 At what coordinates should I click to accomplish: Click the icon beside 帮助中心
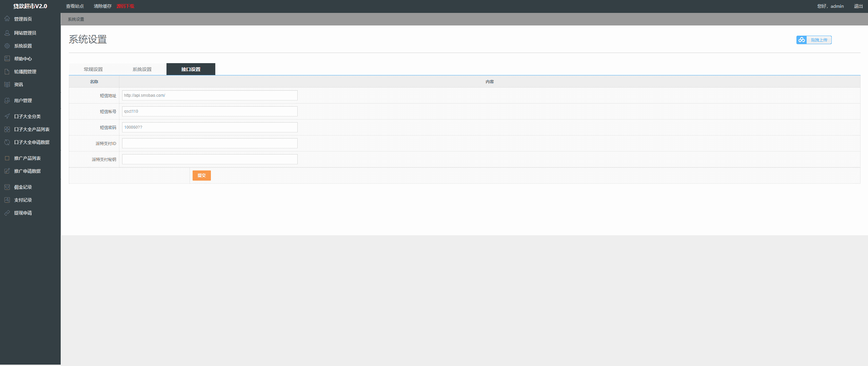pyautogui.click(x=7, y=59)
